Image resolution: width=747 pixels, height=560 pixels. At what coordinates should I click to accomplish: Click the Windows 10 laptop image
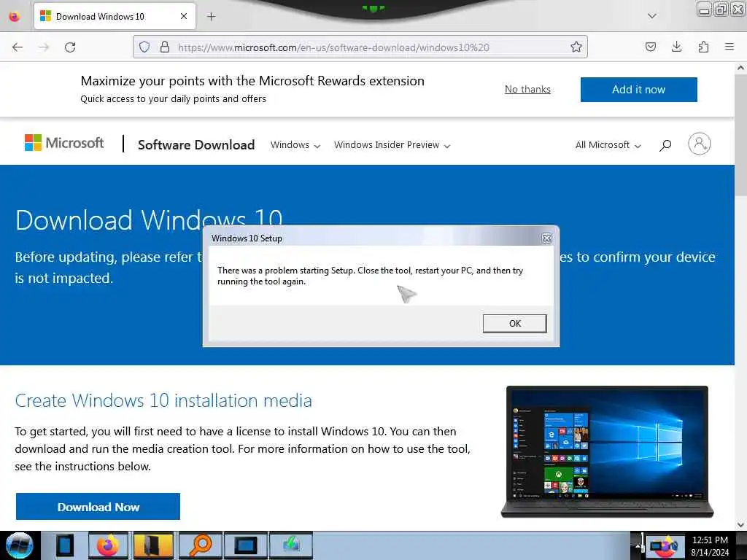pos(607,452)
